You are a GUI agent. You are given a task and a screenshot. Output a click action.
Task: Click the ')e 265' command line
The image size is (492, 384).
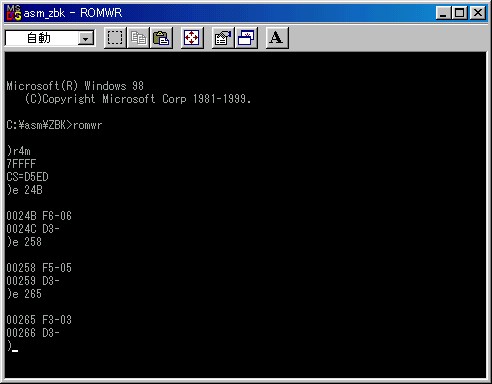pos(24,294)
